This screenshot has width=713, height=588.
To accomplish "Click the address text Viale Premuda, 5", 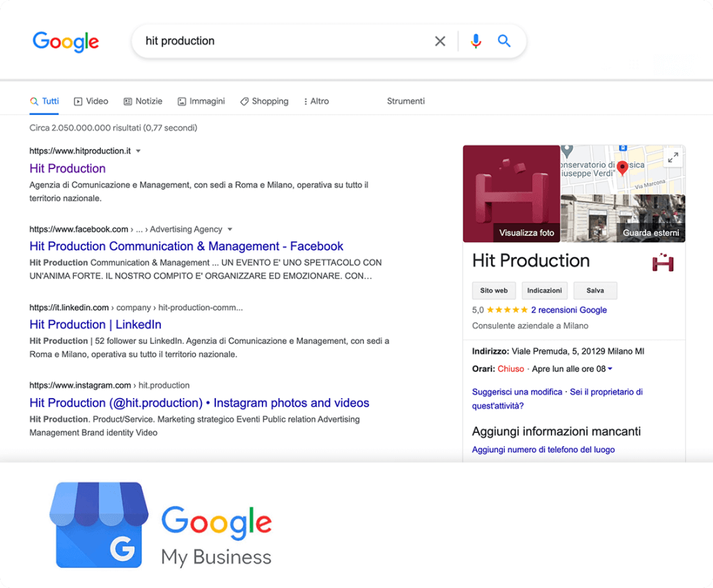I will [x=578, y=351].
